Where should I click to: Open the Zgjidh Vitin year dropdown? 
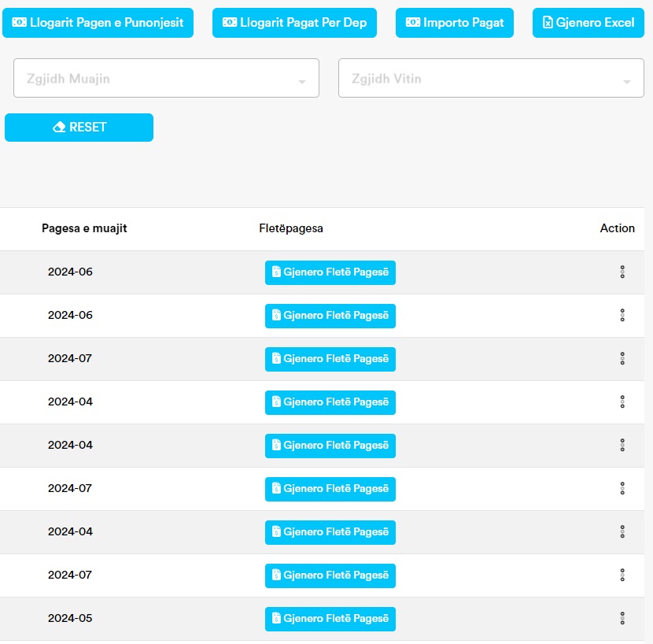[491, 79]
